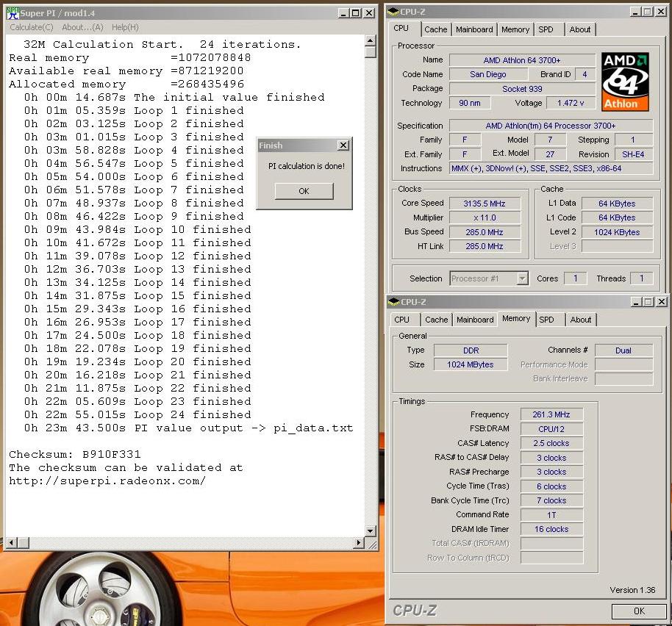Click the Multiplier value x 11.0

[x=485, y=218]
